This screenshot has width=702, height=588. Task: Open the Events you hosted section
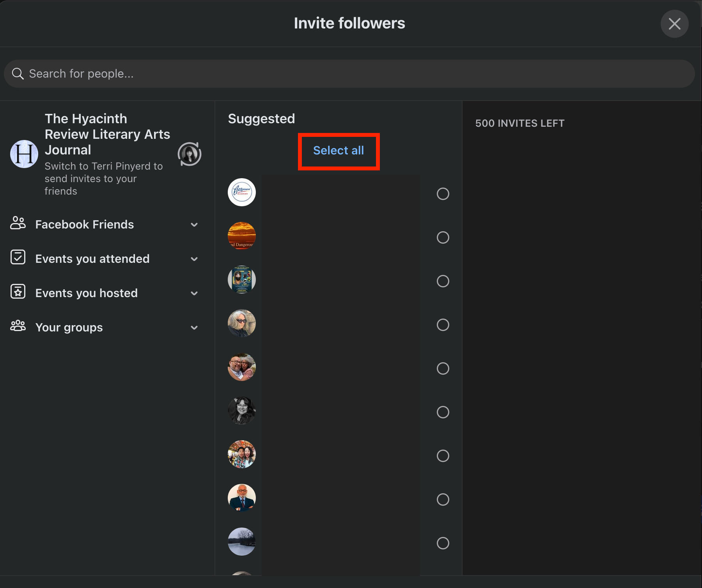pos(87,293)
